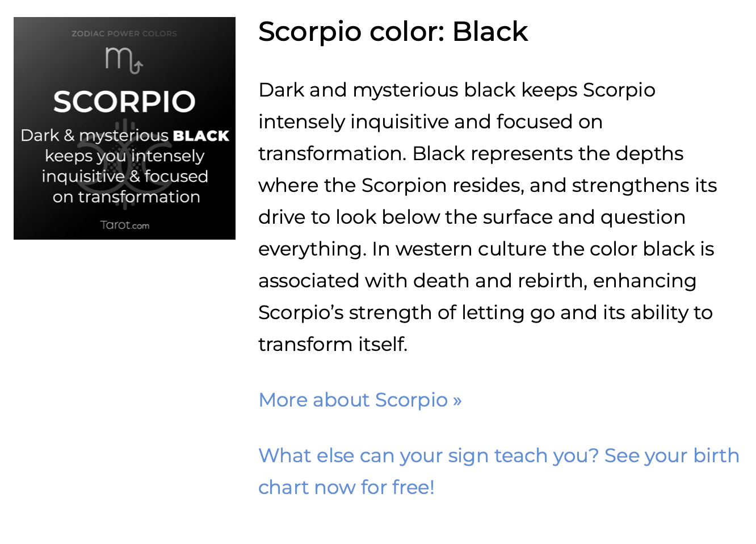756x544 pixels.
Task: Click the ZODIAC POWER COLORS caption
Action: (124, 34)
